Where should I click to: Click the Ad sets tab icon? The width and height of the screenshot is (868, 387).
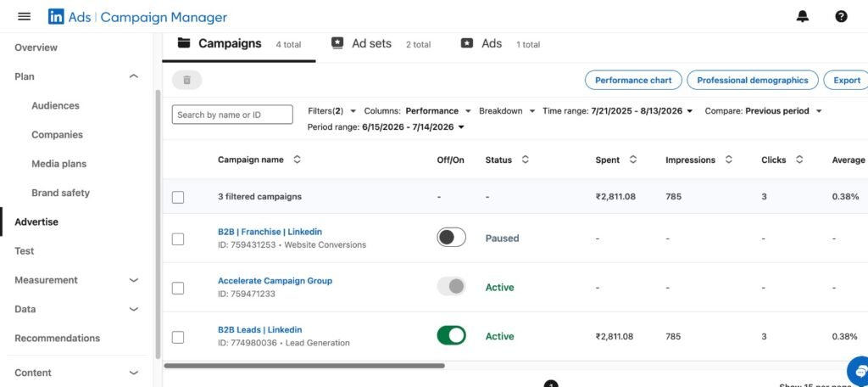pyautogui.click(x=337, y=43)
